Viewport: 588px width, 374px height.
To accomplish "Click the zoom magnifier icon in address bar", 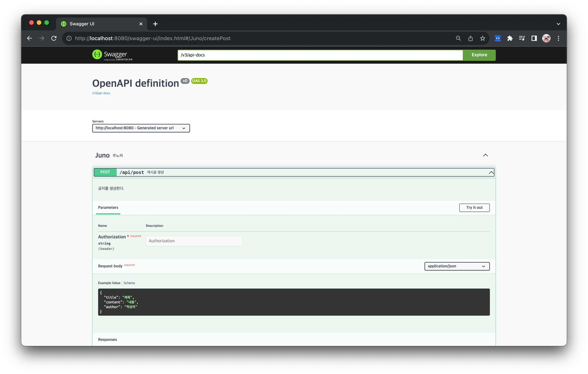I will (x=458, y=38).
